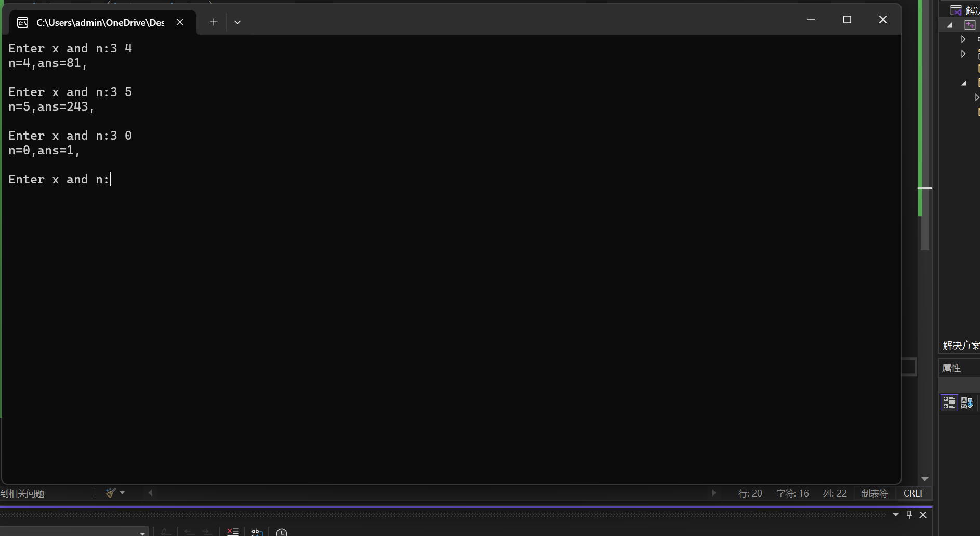Close the C:\Users\admin\OneDrive tab

coord(180,22)
